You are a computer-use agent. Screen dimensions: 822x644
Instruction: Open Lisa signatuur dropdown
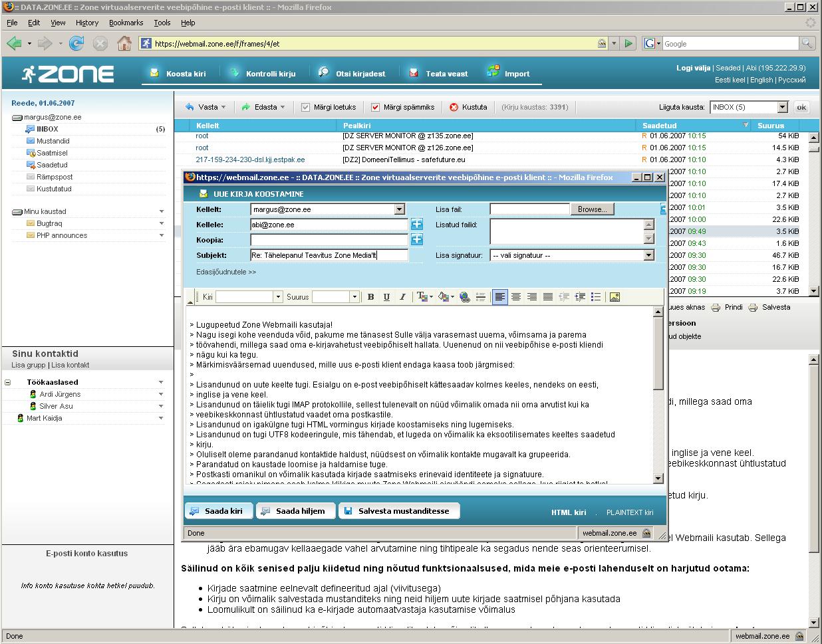(x=572, y=255)
